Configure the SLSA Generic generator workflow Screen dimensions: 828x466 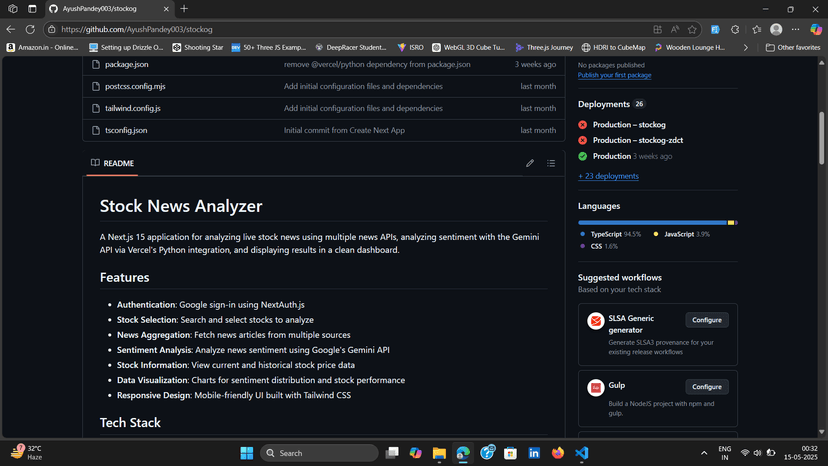(x=707, y=320)
